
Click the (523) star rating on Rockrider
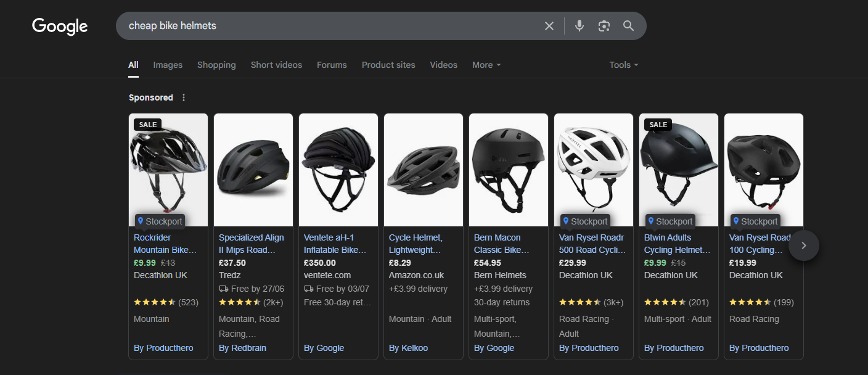click(x=166, y=302)
